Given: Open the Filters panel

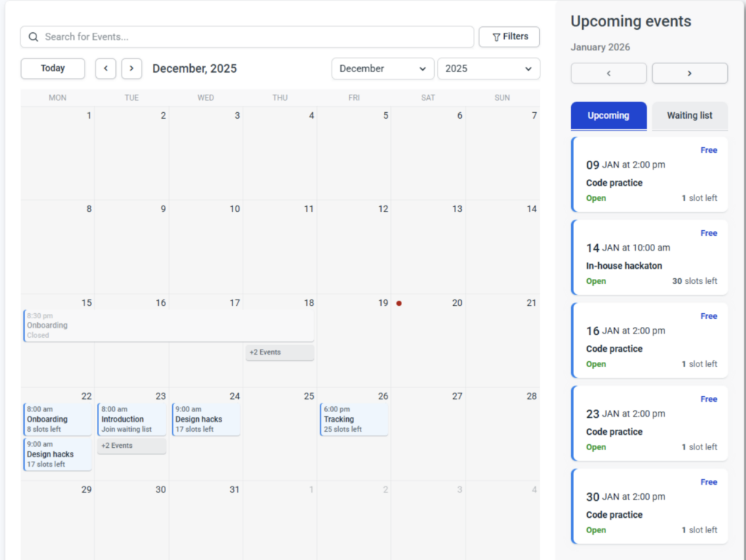Looking at the screenshot, I should [509, 36].
